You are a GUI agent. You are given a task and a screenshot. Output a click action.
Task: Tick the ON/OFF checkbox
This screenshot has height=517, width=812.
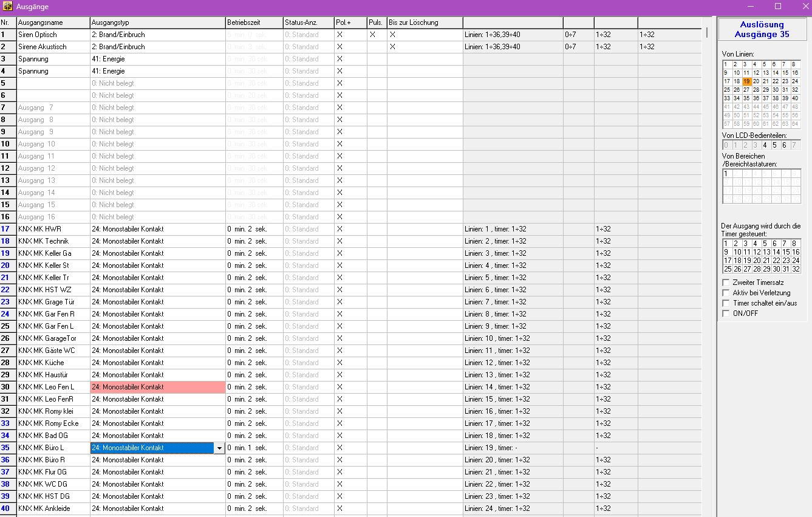click(726, 313)
